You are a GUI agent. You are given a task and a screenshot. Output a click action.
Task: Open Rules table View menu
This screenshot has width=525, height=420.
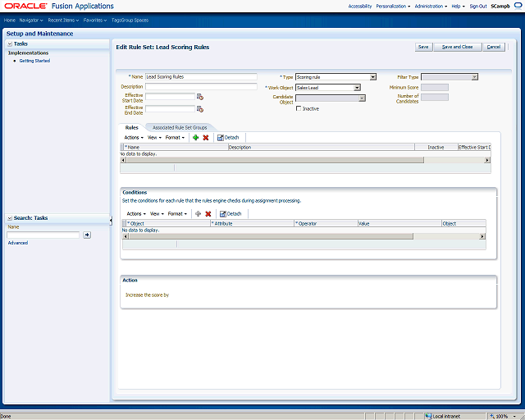point(154,137)
